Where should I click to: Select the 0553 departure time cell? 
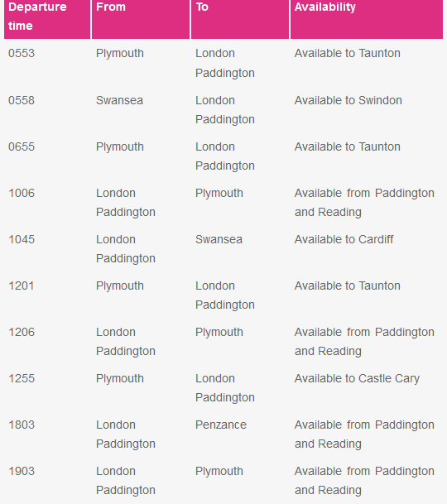[22, 53]
